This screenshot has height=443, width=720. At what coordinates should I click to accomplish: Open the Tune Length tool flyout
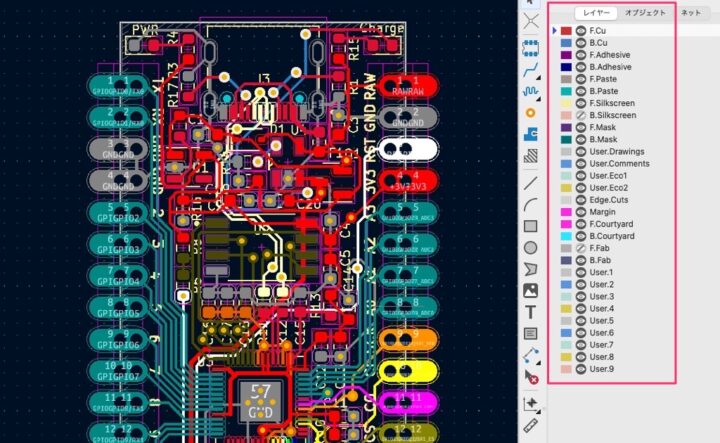coord(531,91)
